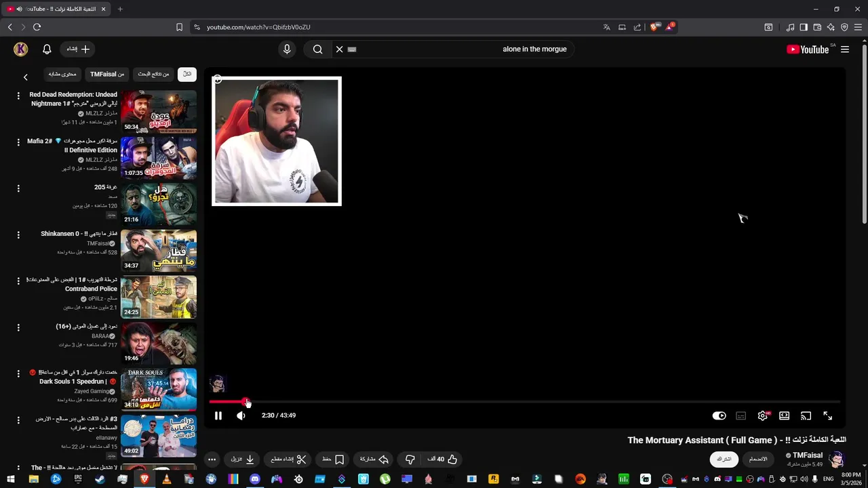
Task: Click the translate page icon
Action: (x=606, y=27)
